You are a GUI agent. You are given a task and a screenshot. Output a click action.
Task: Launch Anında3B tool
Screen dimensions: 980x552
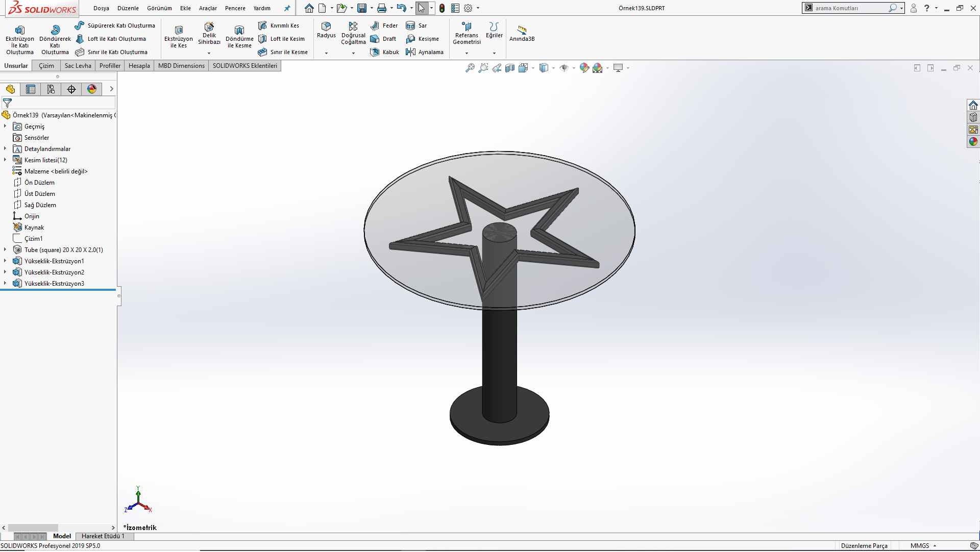[522, 33]
